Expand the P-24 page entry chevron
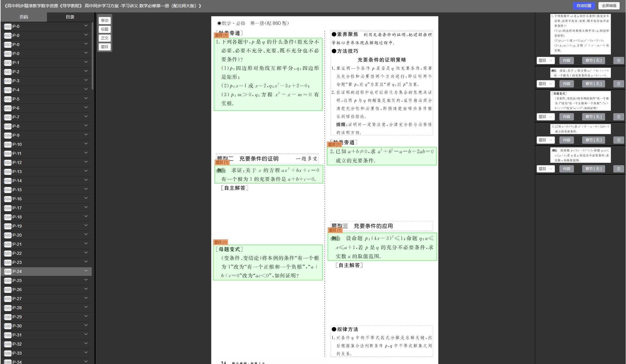This screenshot has width=626, height=364. coord(86,271)
